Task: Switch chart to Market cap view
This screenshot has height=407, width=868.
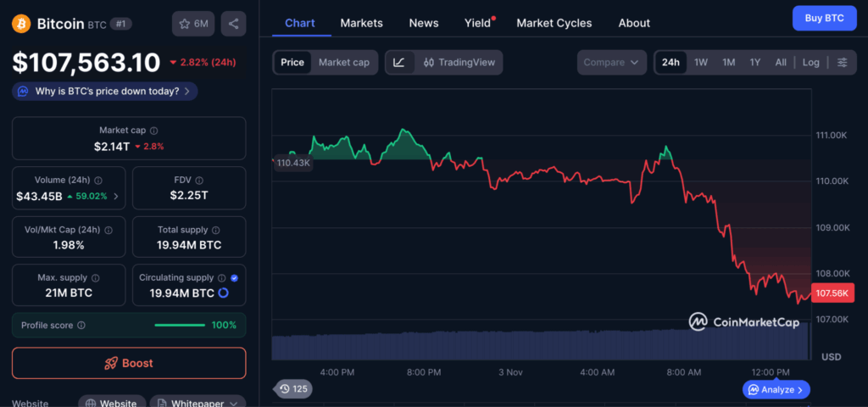Action: tap(343, 62)
